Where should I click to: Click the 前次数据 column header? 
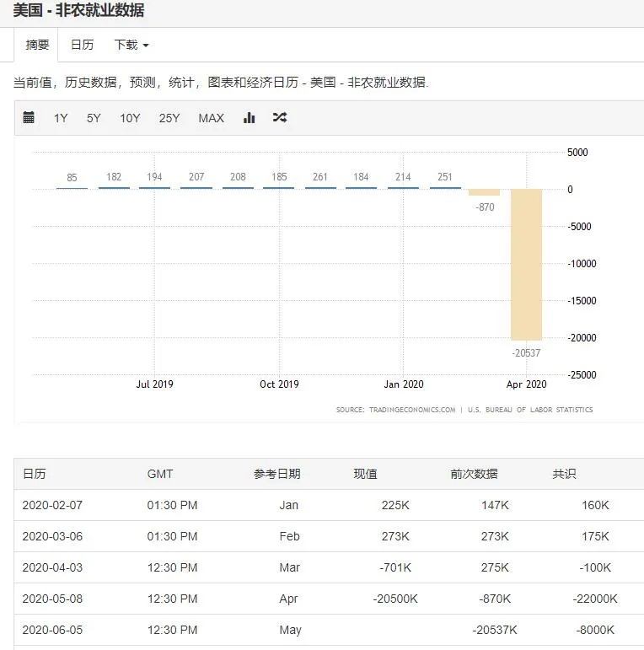[x=474, y=474]
